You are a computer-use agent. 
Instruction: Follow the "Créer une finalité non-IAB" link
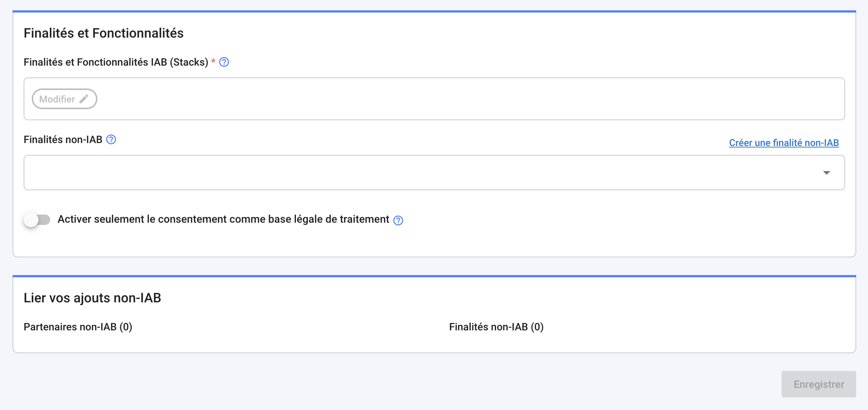click(783, 143)
